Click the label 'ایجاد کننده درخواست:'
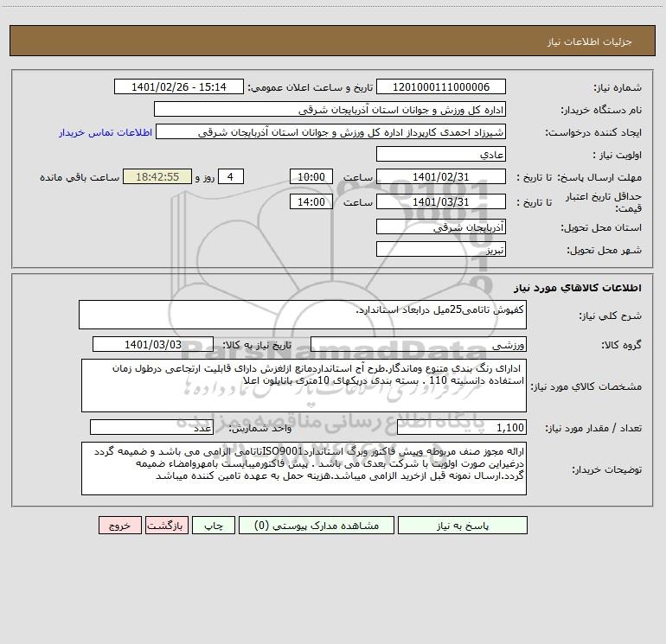Viewport: 666px width, 644px height. tap(593, 133)
